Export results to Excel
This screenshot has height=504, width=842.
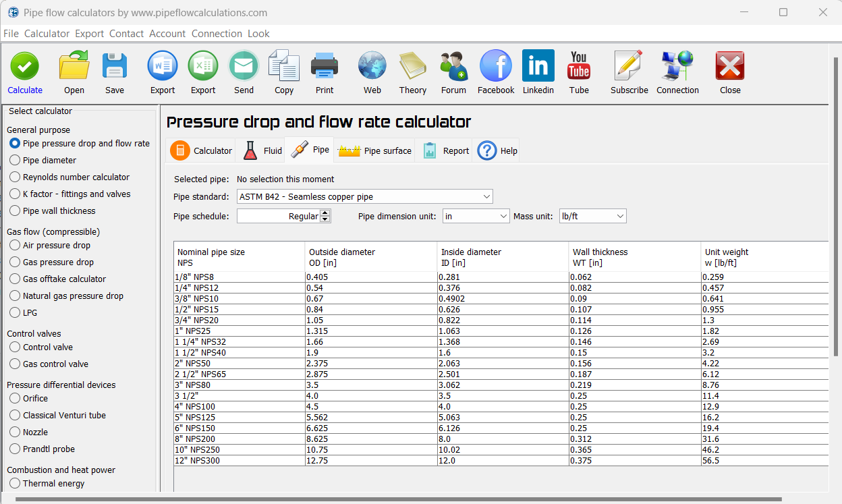(202, 72)
